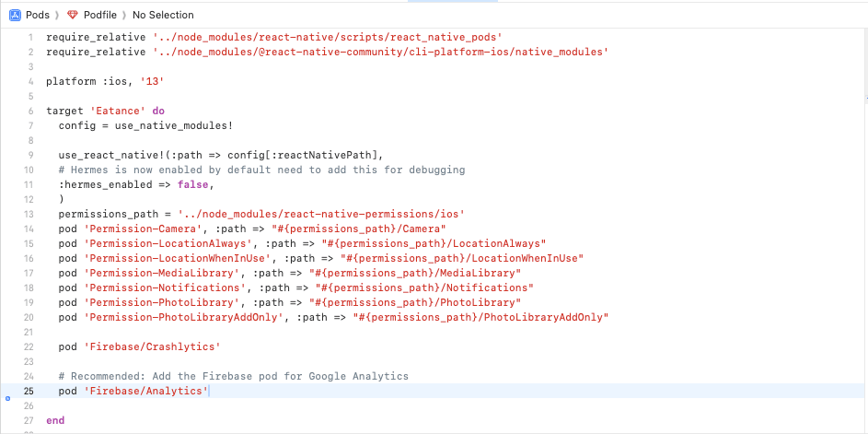Image resolution: width=868 pixels, height=434 pixels.
Task: Open the Pods breadcrumb path menu
Action: [x=38, y=15]
